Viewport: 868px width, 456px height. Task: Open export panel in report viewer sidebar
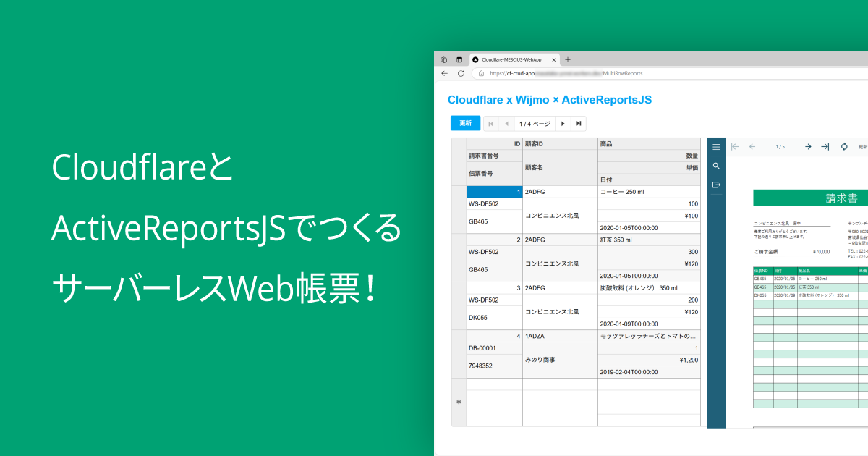(x=716, y=185)
